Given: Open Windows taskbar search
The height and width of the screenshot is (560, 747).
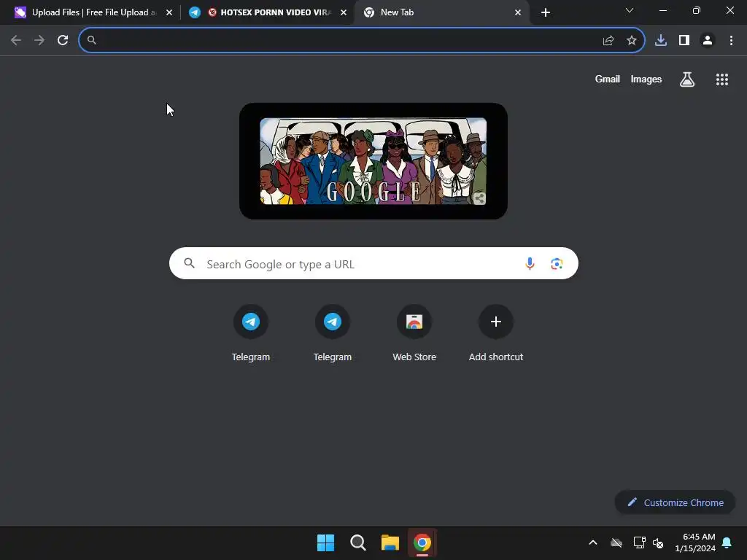Looking at the screenshot, I should tap(357, 542).
